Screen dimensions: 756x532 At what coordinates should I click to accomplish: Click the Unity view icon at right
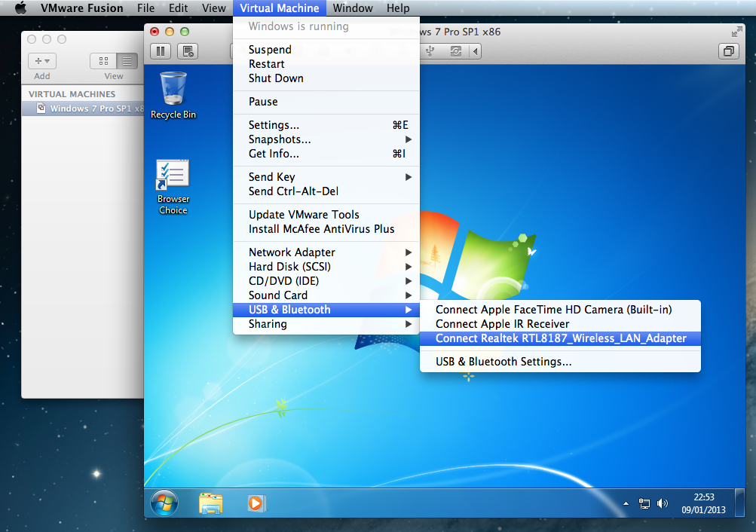click(728, 51)
